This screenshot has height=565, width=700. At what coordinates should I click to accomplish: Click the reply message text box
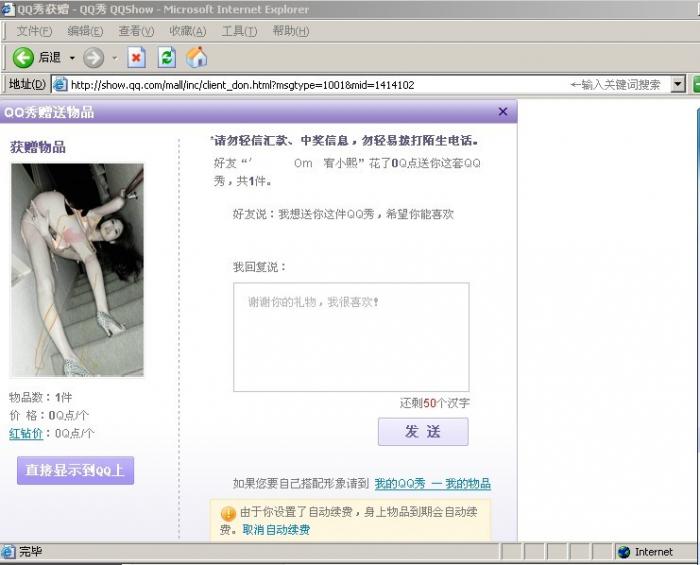tap(351, 337)
